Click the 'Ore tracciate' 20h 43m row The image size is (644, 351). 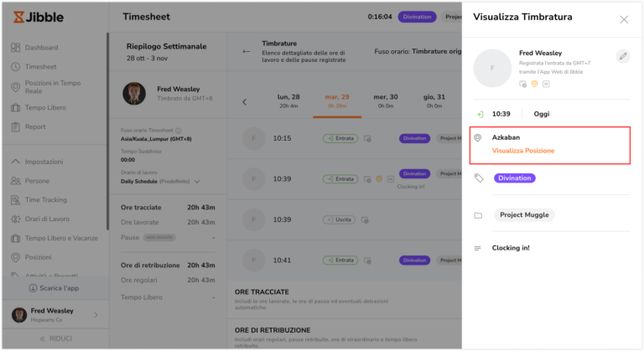tap(168, 207)
